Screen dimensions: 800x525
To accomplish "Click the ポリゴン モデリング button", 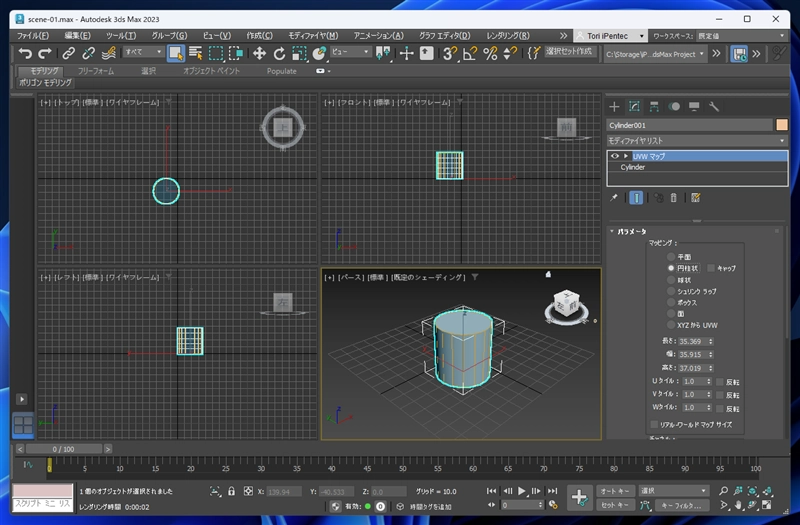I will (x=45, y=82).
